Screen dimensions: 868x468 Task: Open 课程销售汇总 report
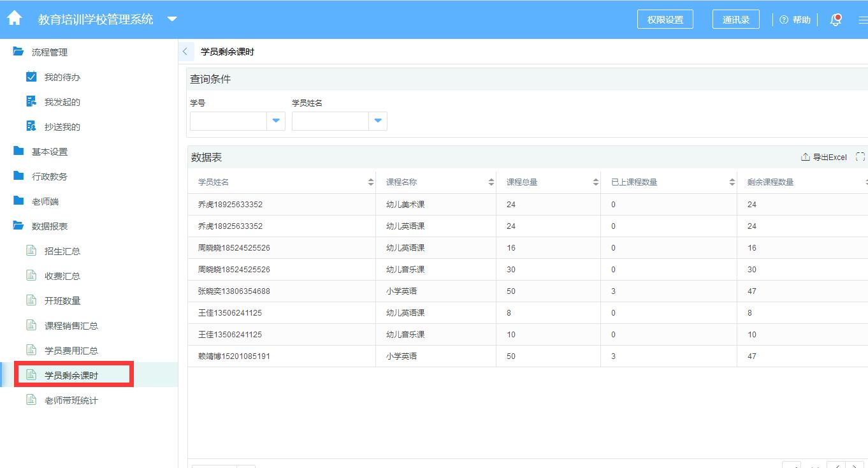click(x=71, y=326)
